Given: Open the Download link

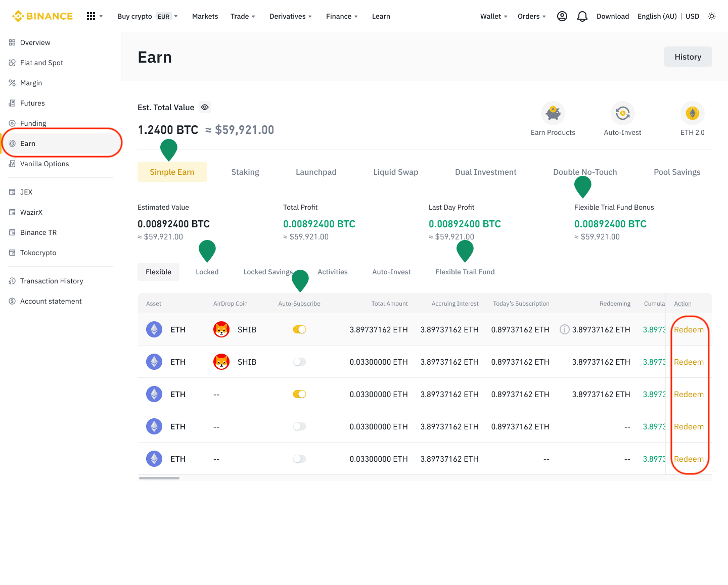Looking at the screenshot, I should pos(613,16).
